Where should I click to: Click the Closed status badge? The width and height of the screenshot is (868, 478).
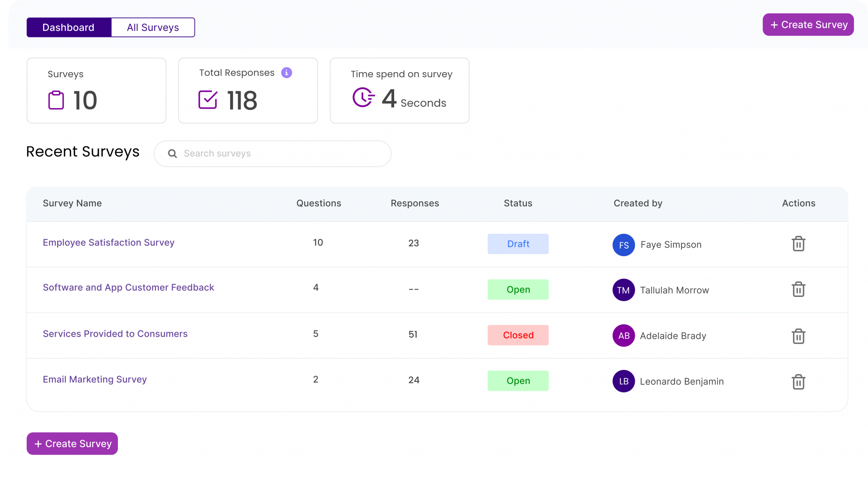pyautogui.click(x=518, y=335)
